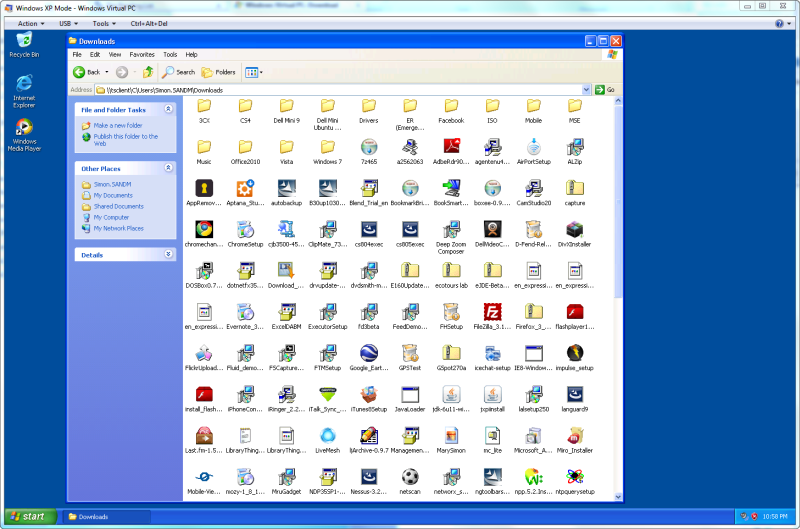
Task: Open the Edit menu
Action: tap(95, 55)
